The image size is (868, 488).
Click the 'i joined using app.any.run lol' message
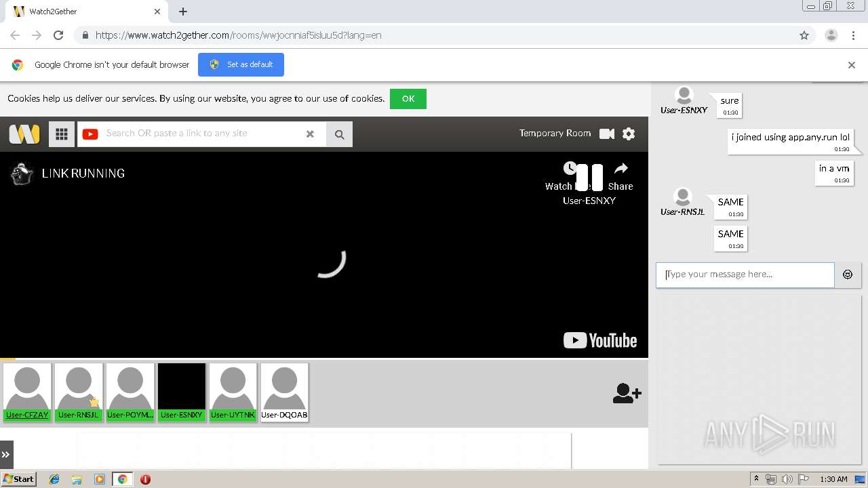click(x=791, y=141)
